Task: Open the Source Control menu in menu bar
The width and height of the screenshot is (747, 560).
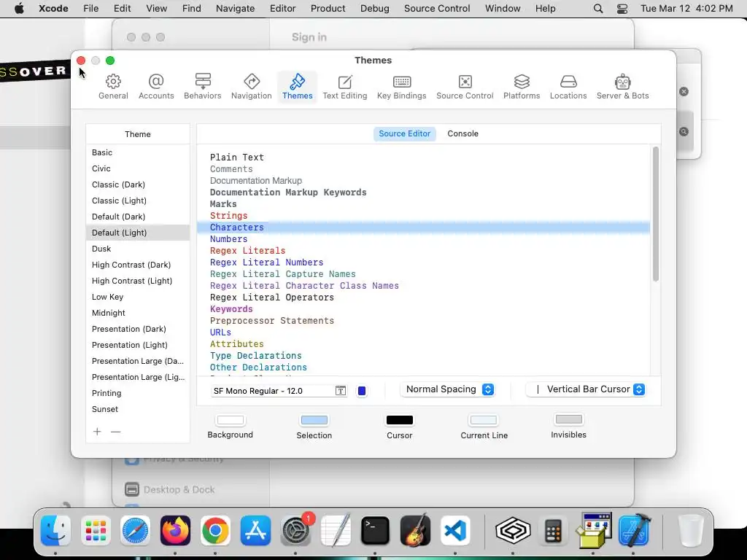Action: 437,9
